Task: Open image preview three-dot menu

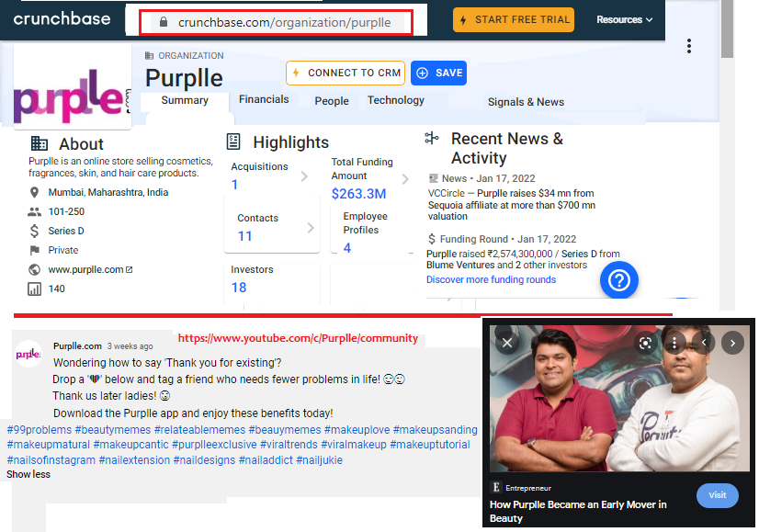Action: click(x=674, y=343)
